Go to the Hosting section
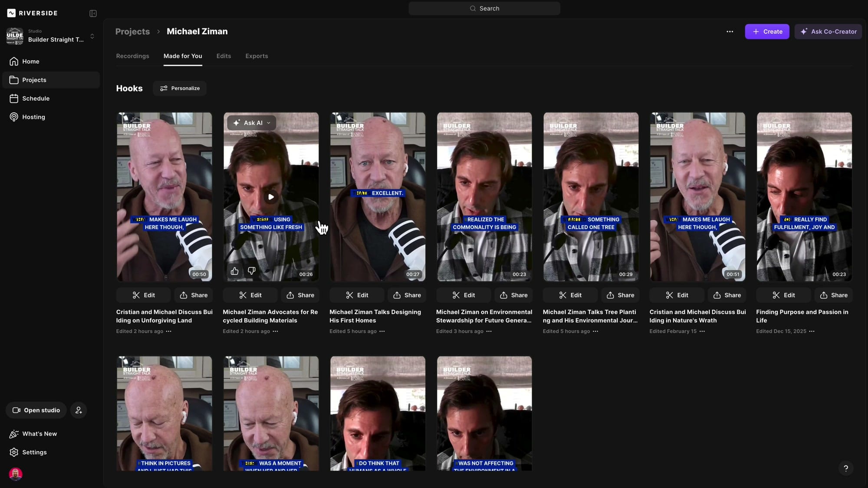The width and height of the screenshot is (868, 488). pos(33,117)
